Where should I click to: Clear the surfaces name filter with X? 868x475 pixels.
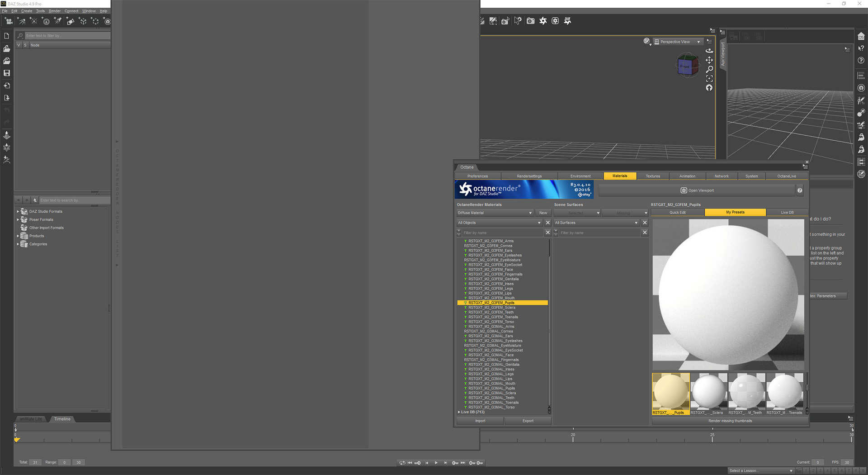[x=645, y=233]
